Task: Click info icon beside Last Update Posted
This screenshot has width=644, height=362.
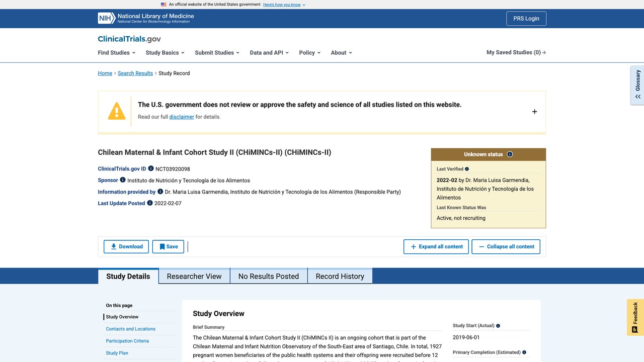Action: pos(150,203)
